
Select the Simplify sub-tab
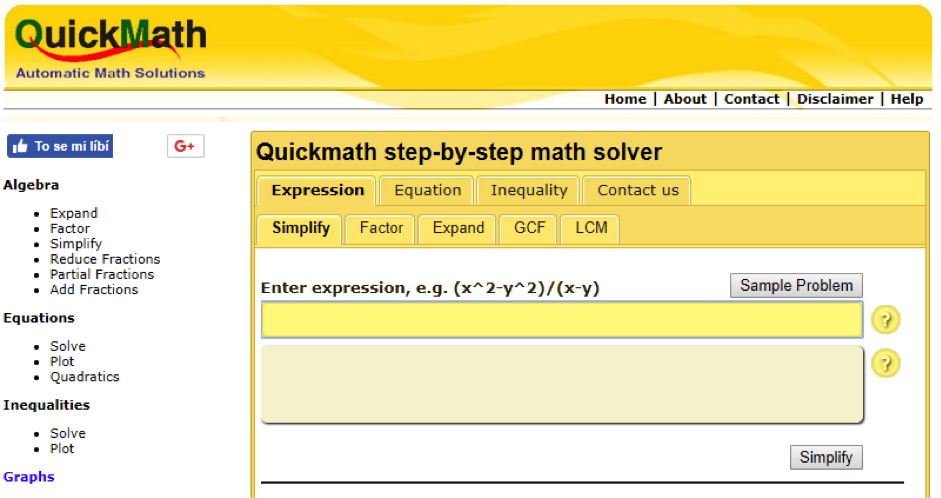(301, 229)
